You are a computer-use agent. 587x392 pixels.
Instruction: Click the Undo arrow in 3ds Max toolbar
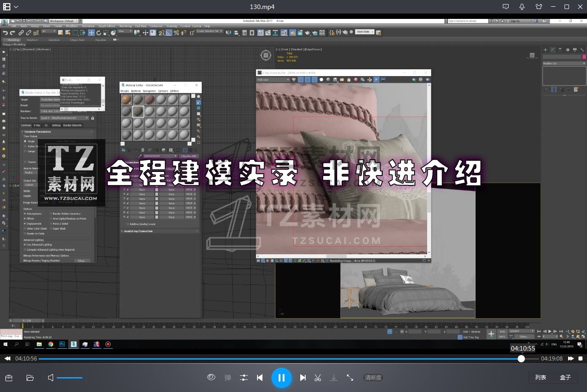5,32
